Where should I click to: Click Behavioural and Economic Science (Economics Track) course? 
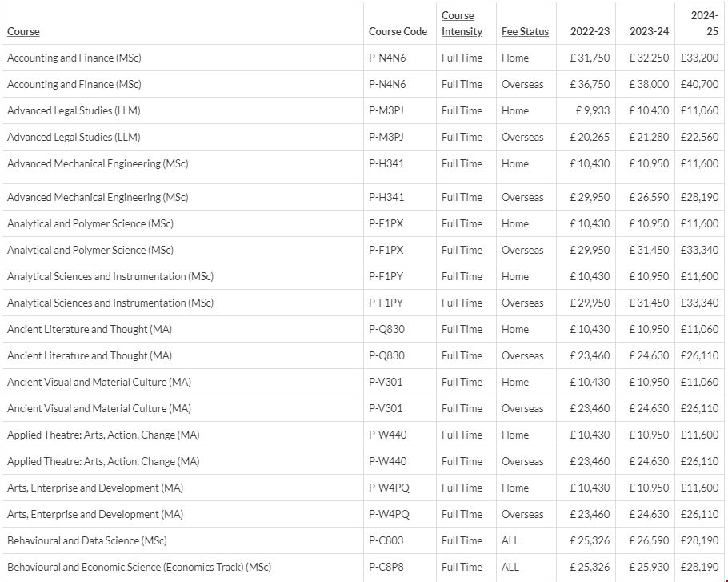(x=139, y=567)
